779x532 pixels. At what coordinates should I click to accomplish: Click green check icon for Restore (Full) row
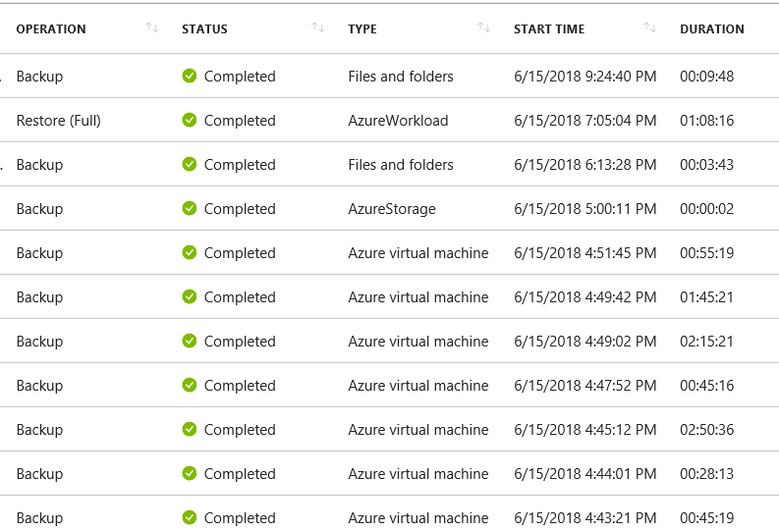190,120
